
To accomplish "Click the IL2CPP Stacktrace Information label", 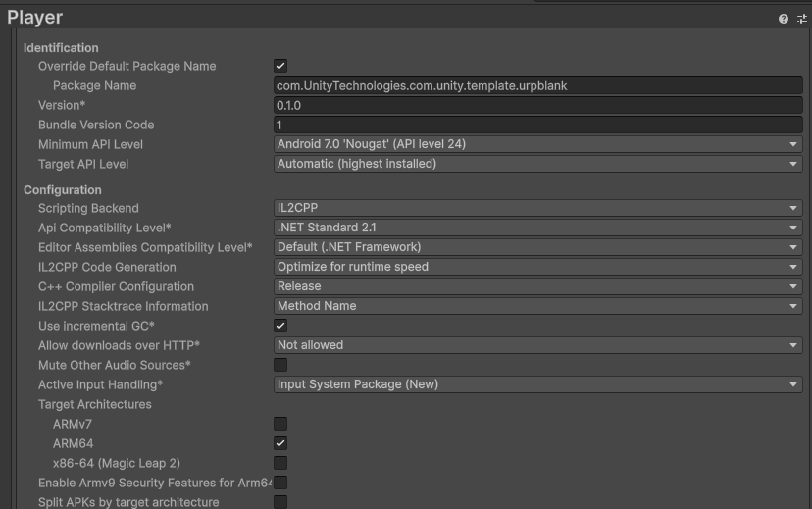I will tap(124, 306).
